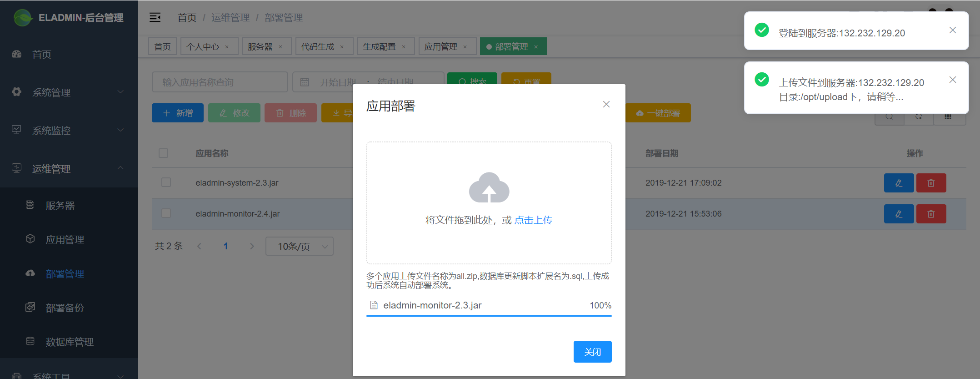Click the upload progress bar at 100%
The image size is (980, 379).
pyautogui.click(x=489, y=315)
